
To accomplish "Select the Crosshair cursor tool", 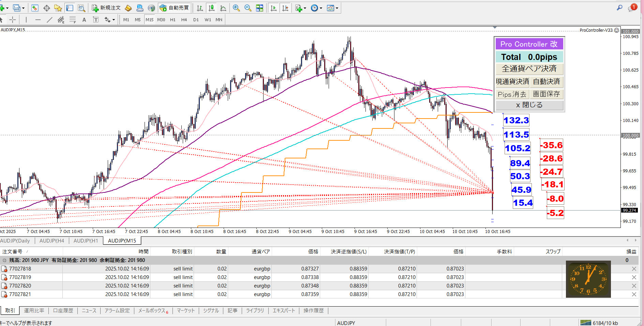I will coord(13,20).
